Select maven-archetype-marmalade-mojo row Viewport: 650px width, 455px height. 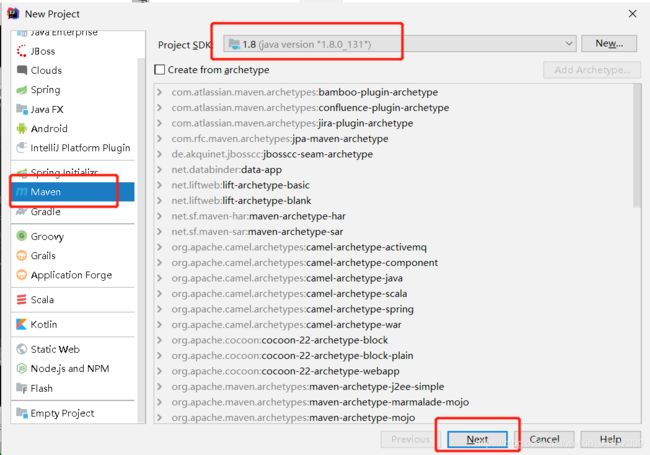click(x=394, y=402)
